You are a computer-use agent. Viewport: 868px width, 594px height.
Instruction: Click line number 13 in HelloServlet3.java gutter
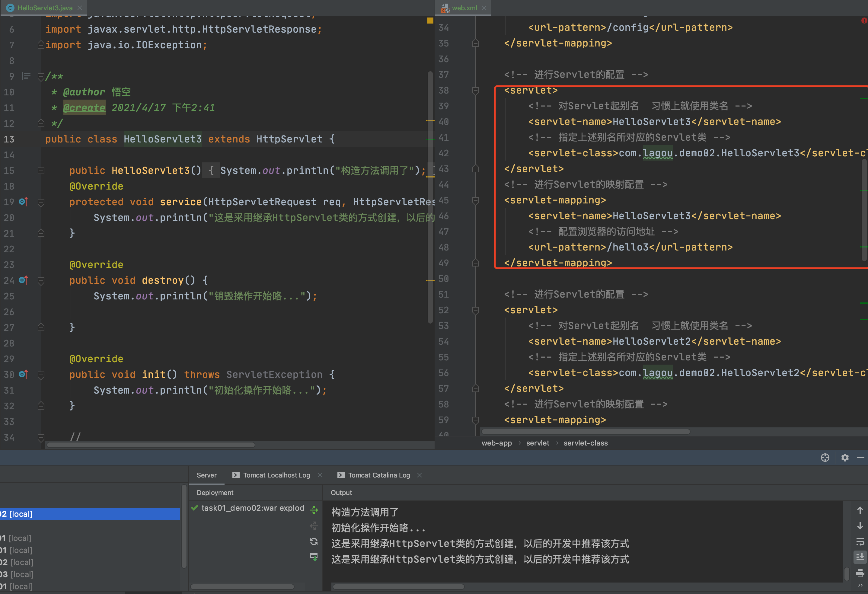point(9,139)
